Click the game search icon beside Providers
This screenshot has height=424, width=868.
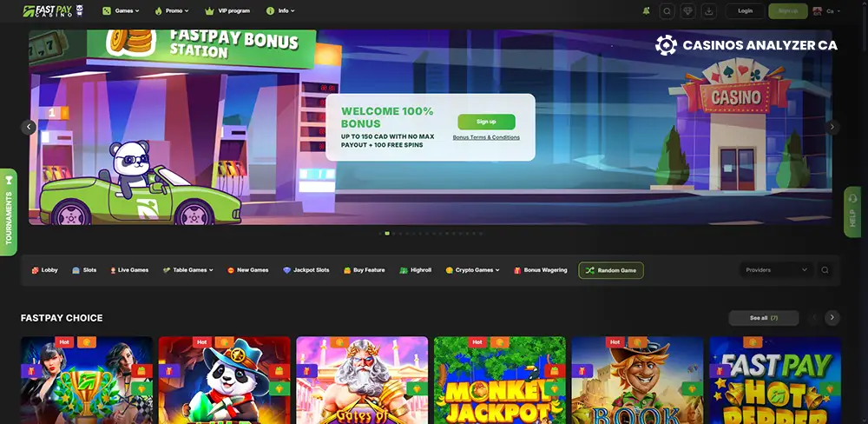pos(825,270)
